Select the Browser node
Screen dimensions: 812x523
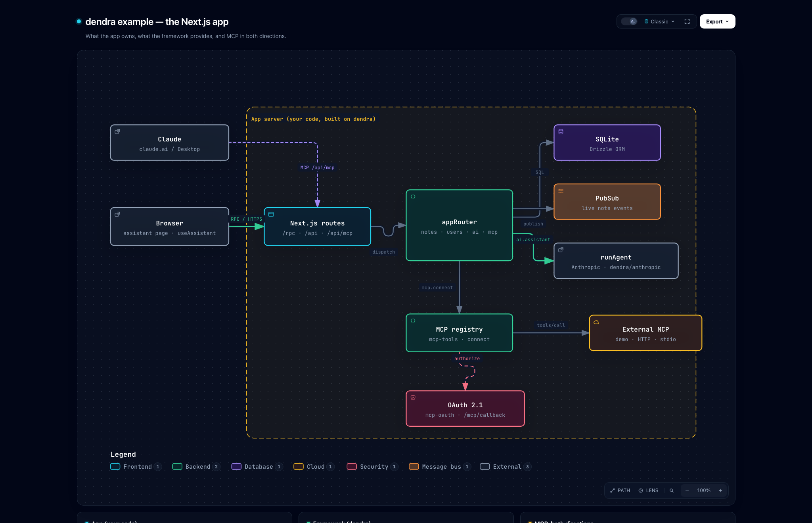pos(170,227)
